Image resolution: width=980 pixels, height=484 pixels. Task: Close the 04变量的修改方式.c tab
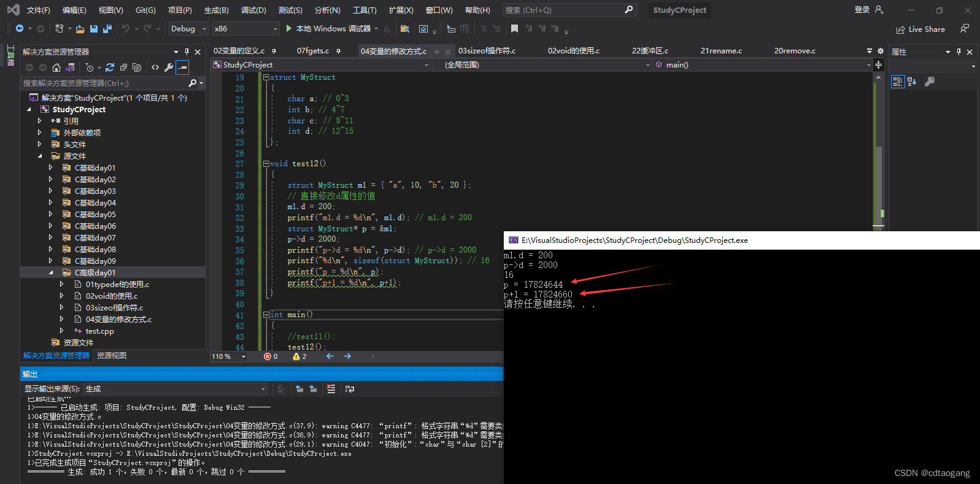click(x=448, y=52)
